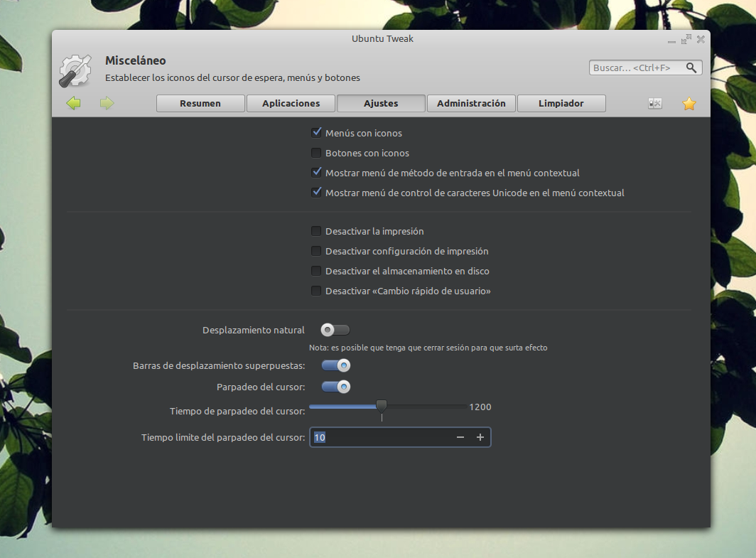Click the Desplazamiento natural label
The height and width of the screenshot is (558, 756).
[254, 330]
